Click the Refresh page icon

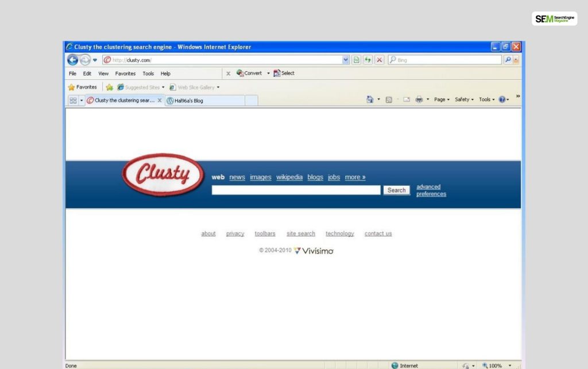367,60
